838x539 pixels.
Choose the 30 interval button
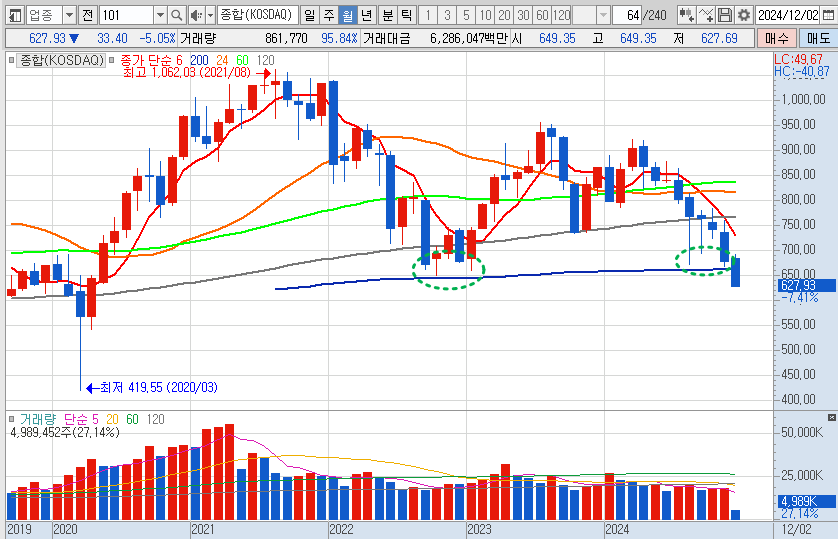pos(523,15)
